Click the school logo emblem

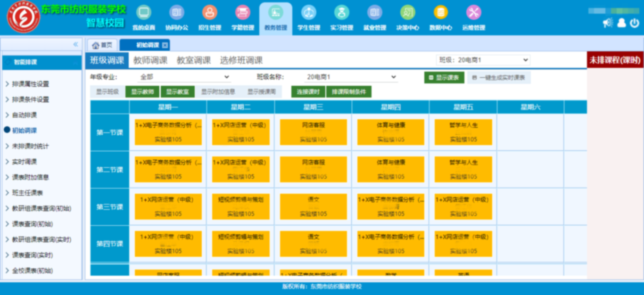tap(23, 17)
